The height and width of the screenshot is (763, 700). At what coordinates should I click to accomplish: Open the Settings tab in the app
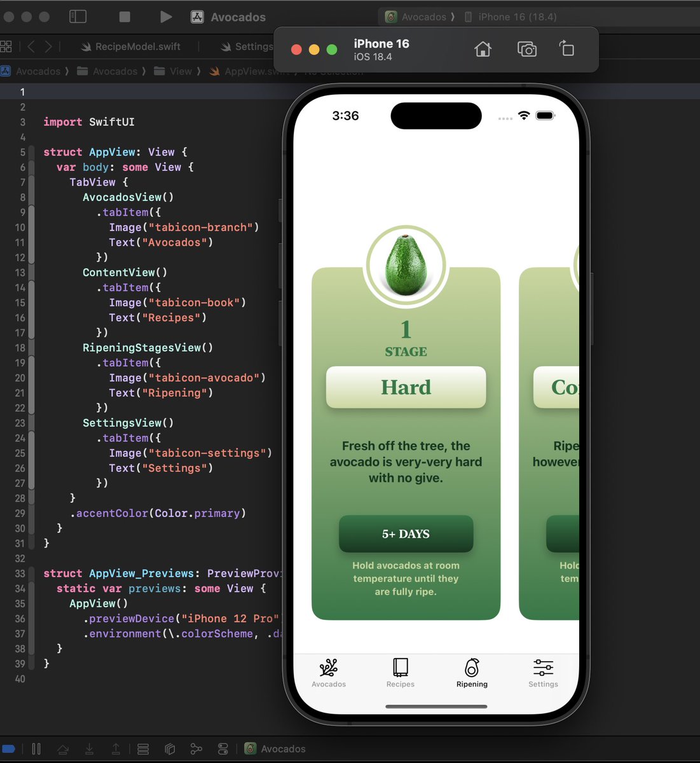[x=543, y=673]
